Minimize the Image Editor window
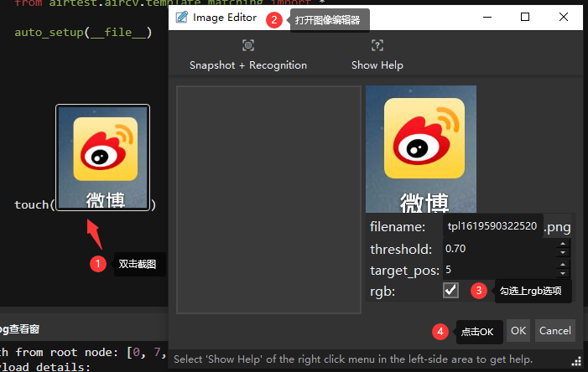The width and height of the screenshot is (588, 372). click(x=487, y=17)
